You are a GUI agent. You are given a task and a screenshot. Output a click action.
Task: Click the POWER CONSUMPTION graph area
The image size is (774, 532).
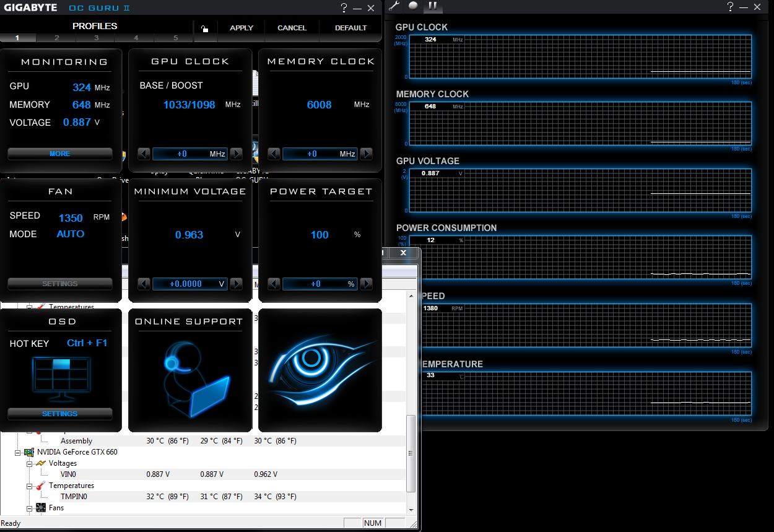(580, 257)
